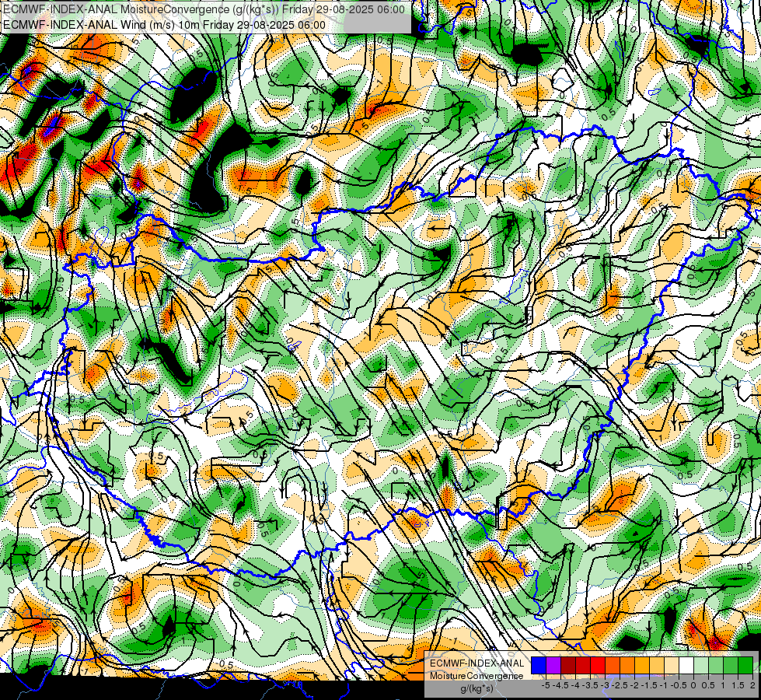The width and height of the screenshot is (761, 700).
Task: Click the -1 tick label in legend
Action: tap(664, 685)
